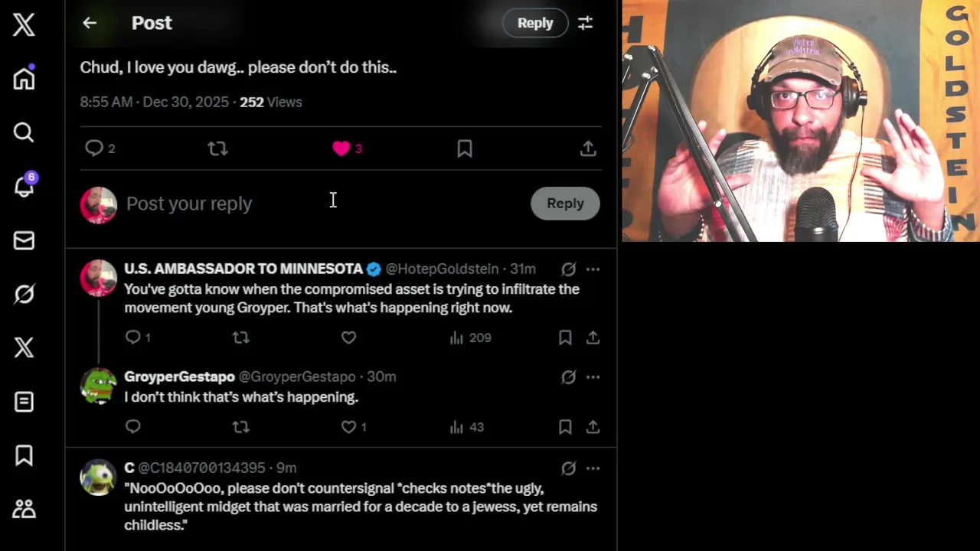The image size is (980, 551).
Task: Open reply sort filter icon in header
Action: coord(585,23)
